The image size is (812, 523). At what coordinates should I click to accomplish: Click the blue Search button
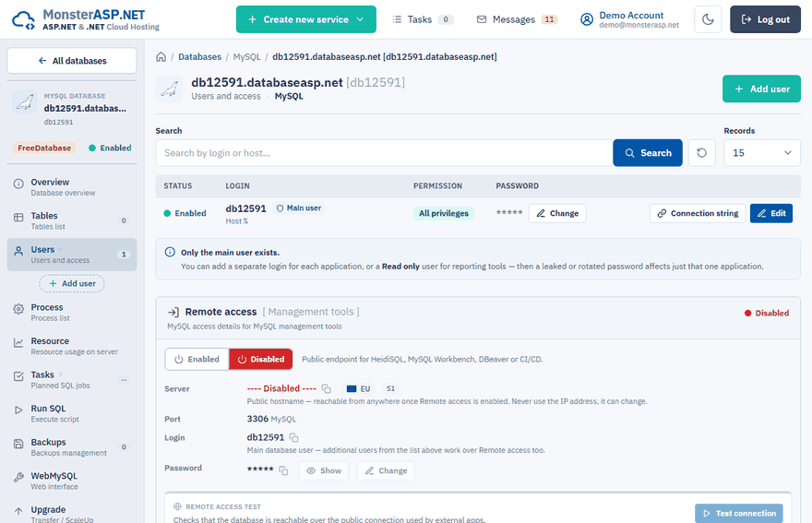click(x=648, y=153)
